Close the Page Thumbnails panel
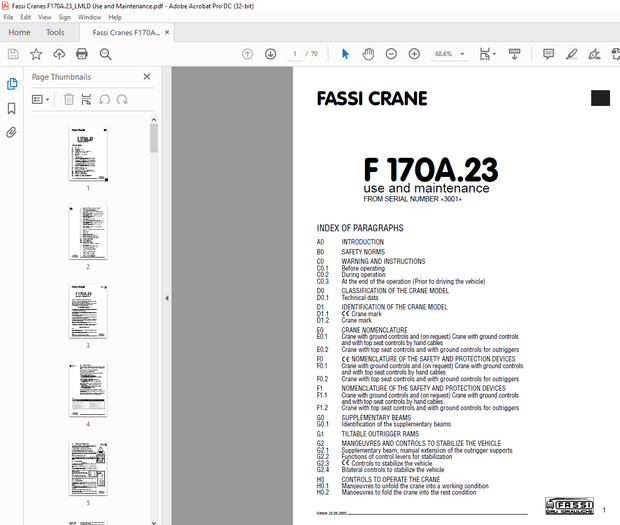The width and height of the screenshot is (620, 525). [147, 76]
